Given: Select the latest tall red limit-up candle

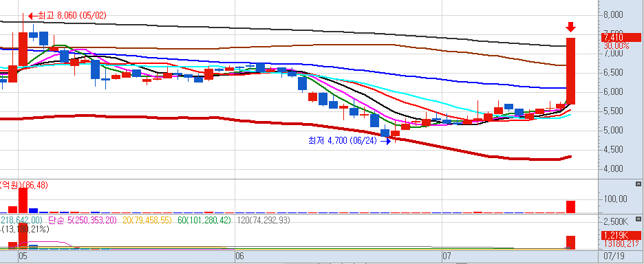Looking at the screenshot, I should click(570, 71).
